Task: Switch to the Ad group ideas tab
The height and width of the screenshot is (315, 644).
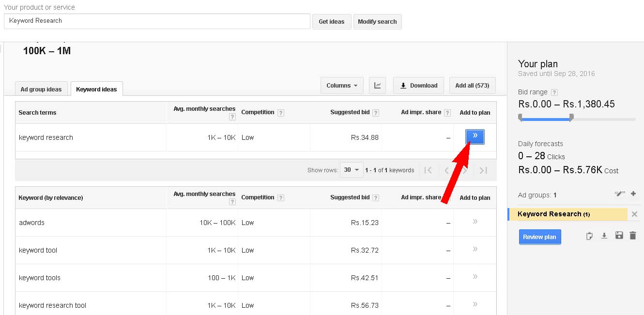Action: (x=41, y=89)
